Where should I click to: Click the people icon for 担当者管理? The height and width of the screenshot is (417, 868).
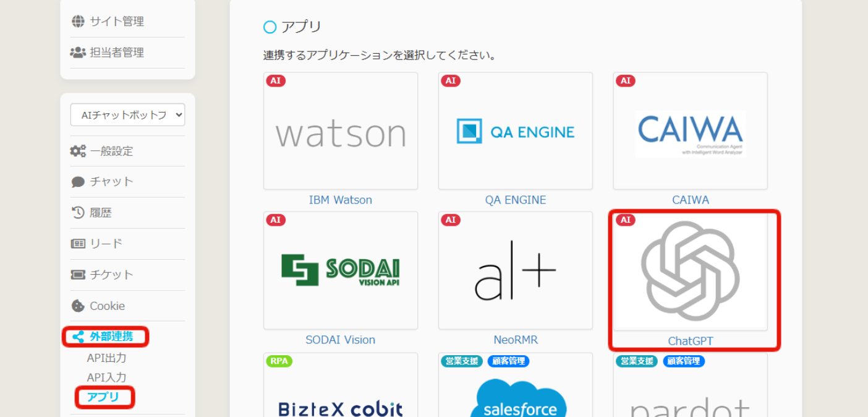coord(78,53)
